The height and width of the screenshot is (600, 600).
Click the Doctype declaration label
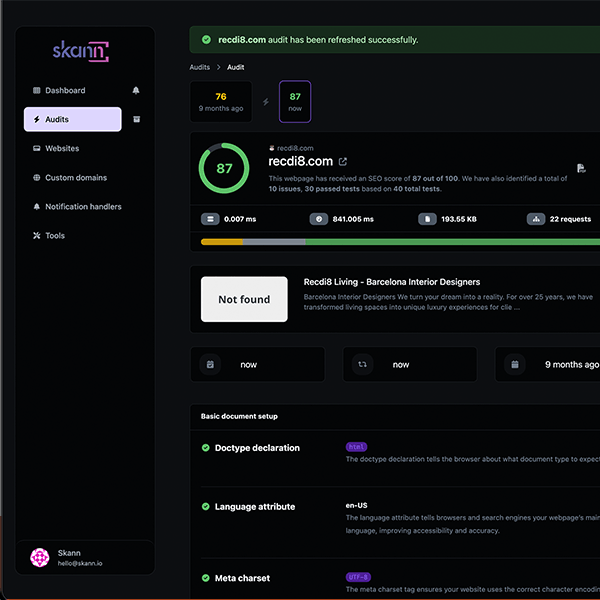[257, 448]
